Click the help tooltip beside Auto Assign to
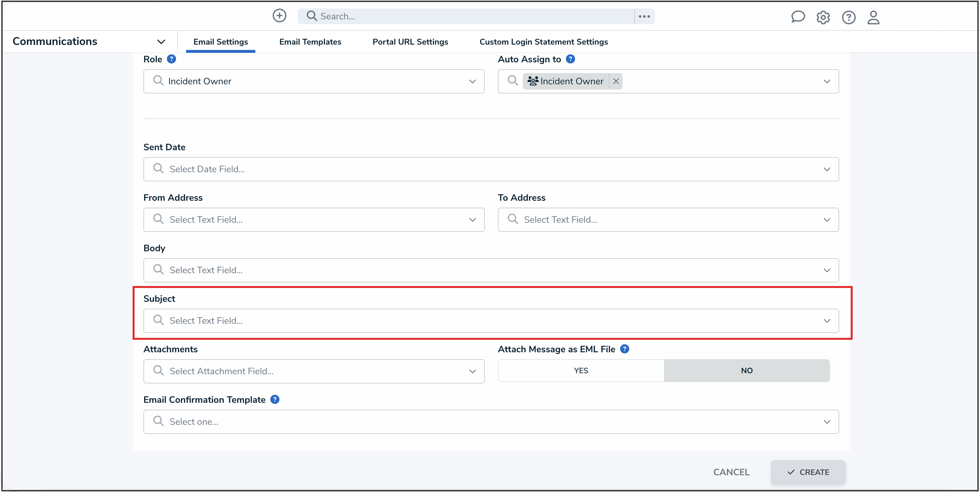This screenshot has height=492, width=980. [x=571, y=59]
